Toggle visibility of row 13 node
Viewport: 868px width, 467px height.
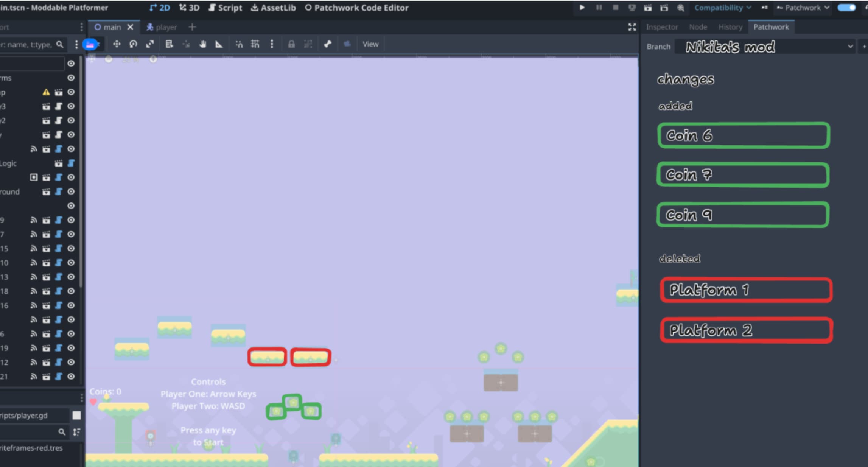pos(71,277)
